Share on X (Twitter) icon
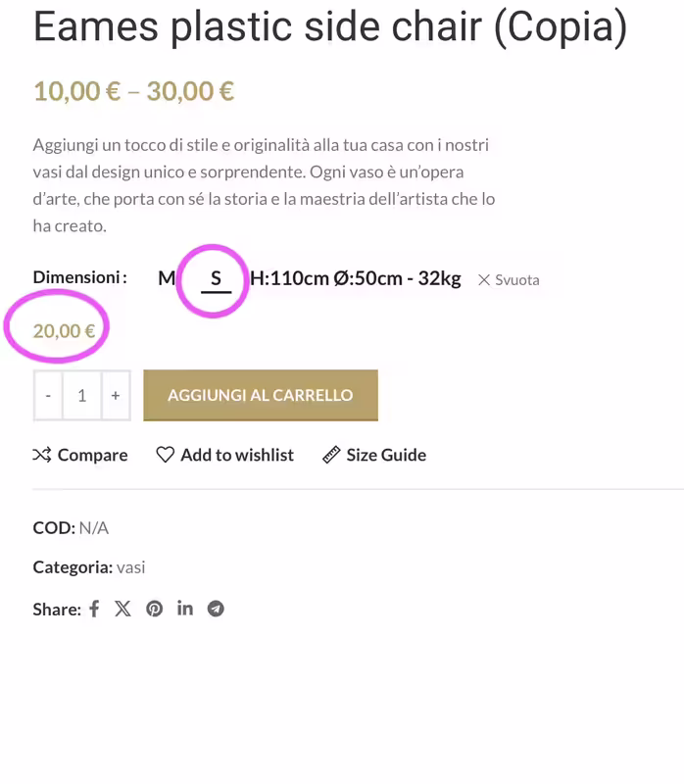The height and width of the screenshot is (784, 684). (x=122, y=609)
